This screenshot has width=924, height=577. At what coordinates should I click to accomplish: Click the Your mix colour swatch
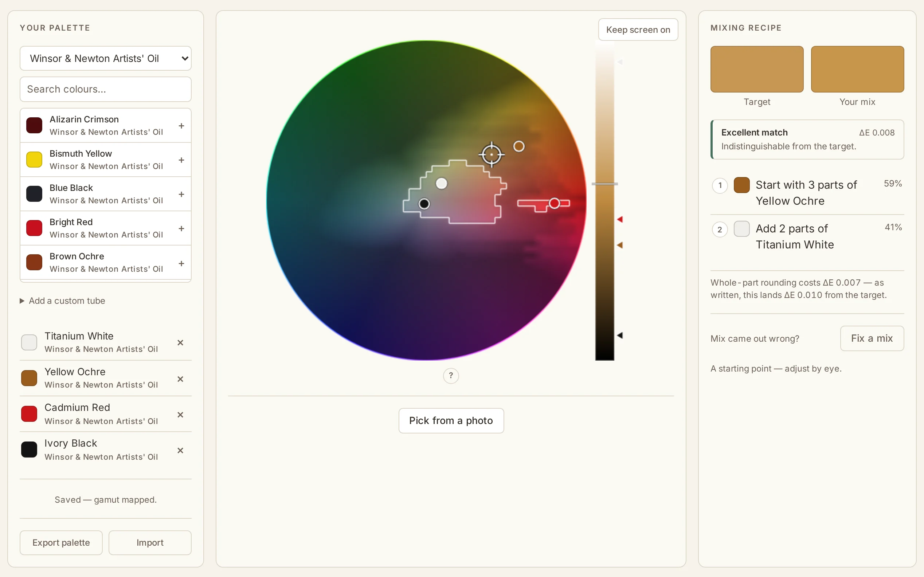click(x=857, y=69)
